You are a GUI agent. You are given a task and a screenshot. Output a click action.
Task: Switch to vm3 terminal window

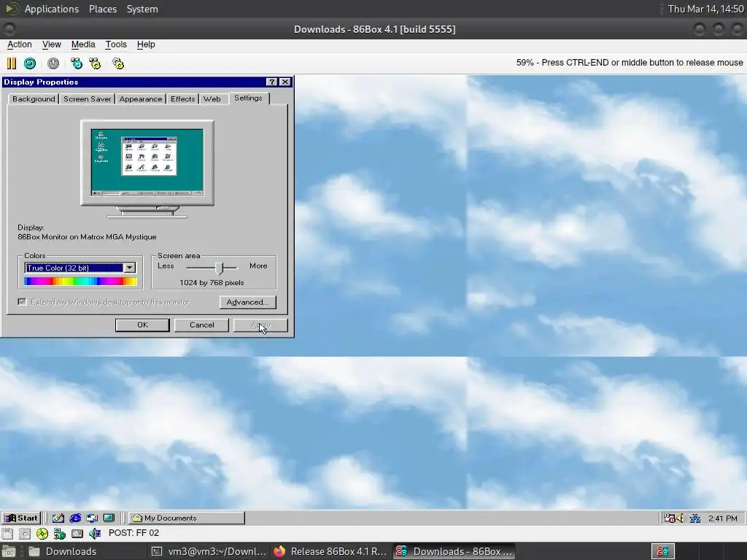pyautogui.click(x=209, y=551)
